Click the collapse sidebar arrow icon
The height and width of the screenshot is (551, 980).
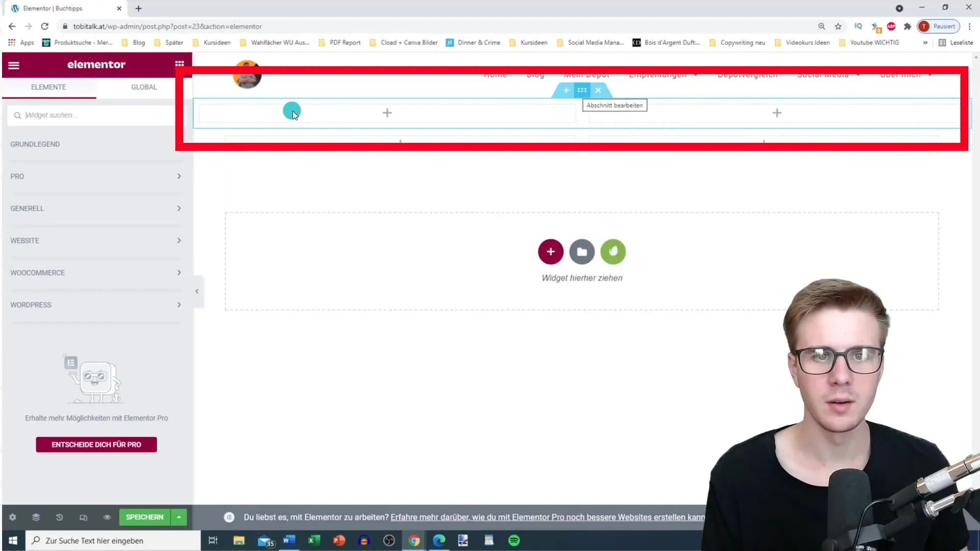point(197,291)
